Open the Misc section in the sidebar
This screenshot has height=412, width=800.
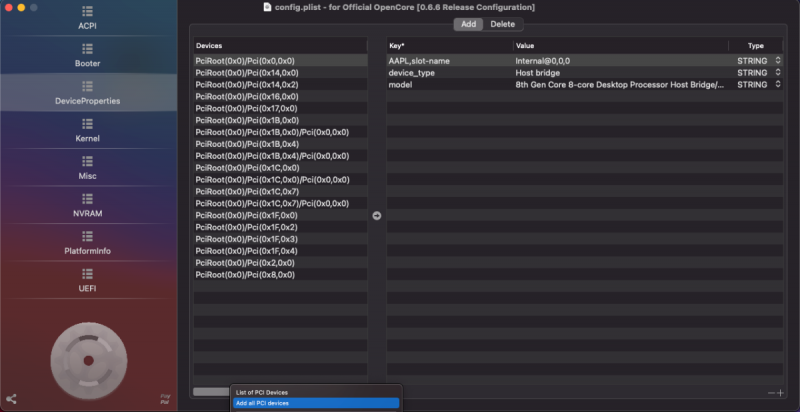coord(87,168)
